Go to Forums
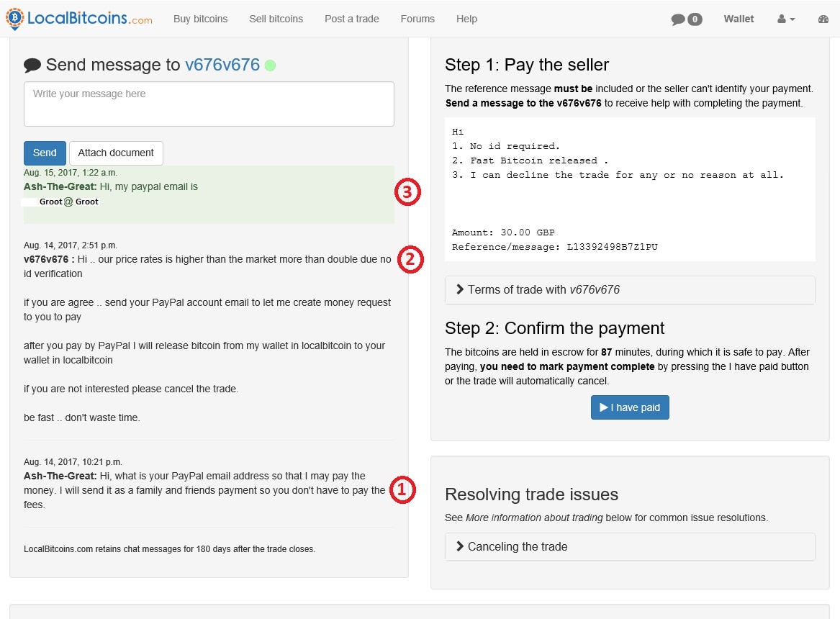The width and height of the screenshot is (840, 619). click(417, 19)
